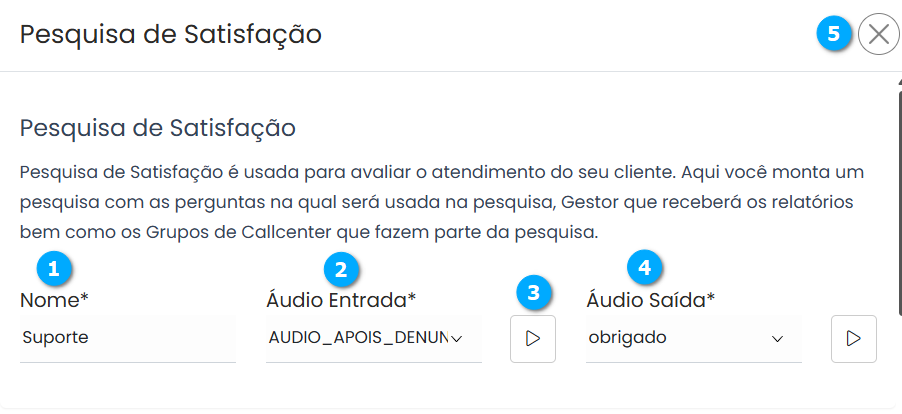Click the Nome* field label
Screen dimensions: 902x414
[55, 299]
